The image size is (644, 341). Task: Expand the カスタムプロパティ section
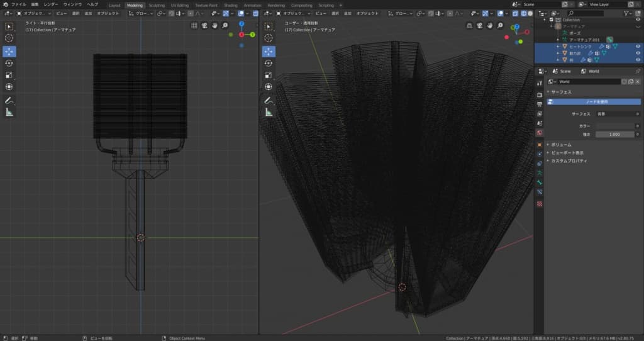(569, 160)
